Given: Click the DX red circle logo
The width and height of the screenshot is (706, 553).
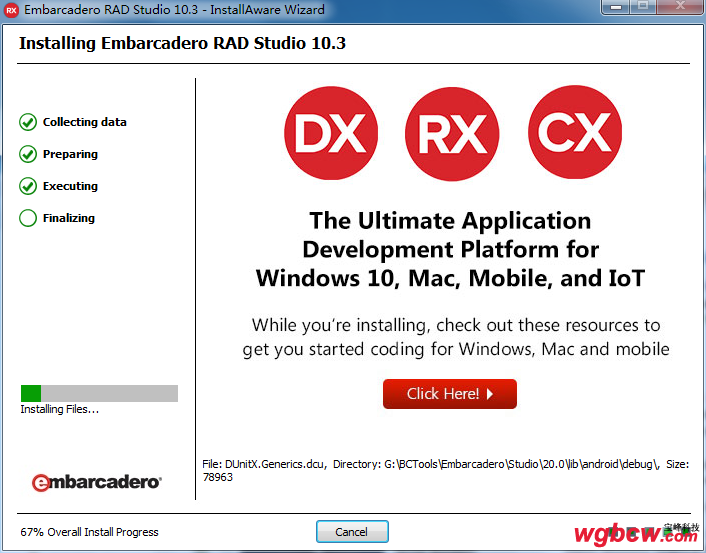Looking at the screenshot, I should click(331, 133).
